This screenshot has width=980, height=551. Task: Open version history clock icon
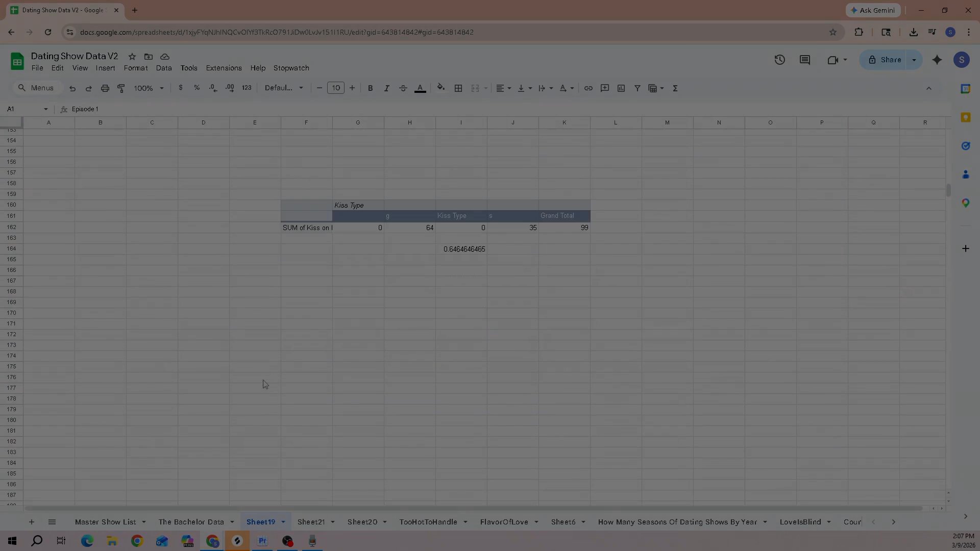(x=779, y=60)
